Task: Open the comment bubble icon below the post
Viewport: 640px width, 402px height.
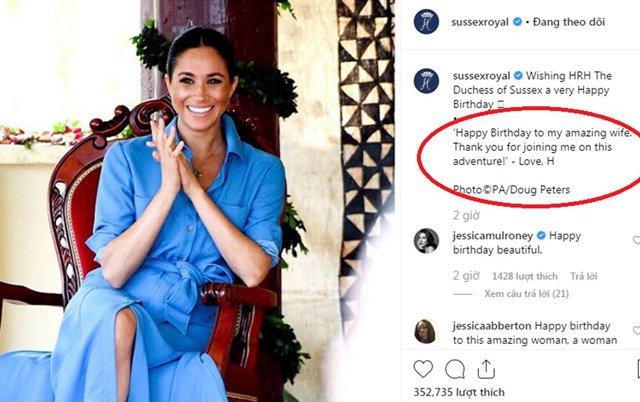Action: pyautogui.click(x=455, y=368)
